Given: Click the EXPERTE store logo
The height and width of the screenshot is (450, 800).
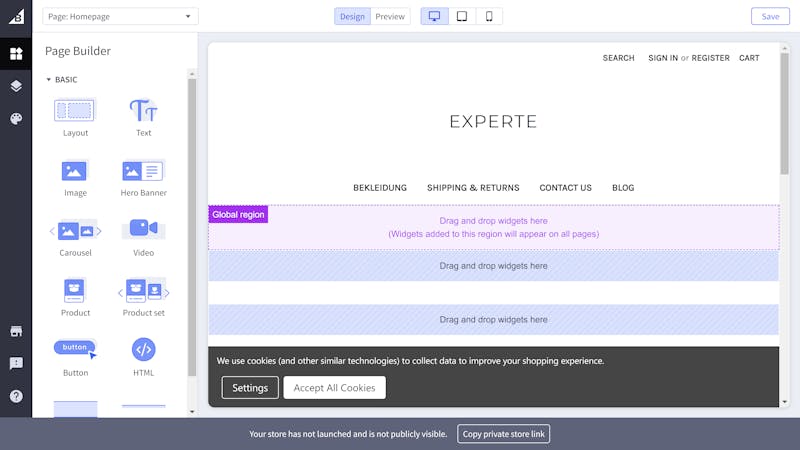Looking at the screenshot, I should (493, 121).
